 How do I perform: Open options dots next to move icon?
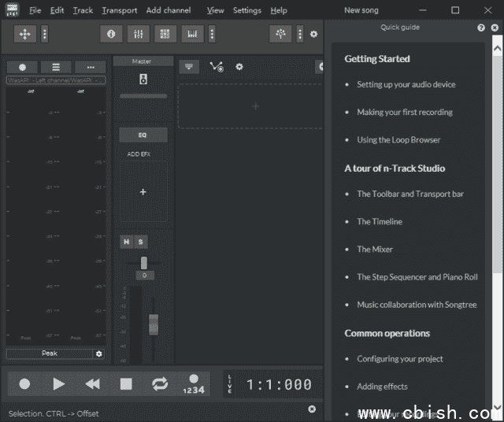tap(45, 34)
